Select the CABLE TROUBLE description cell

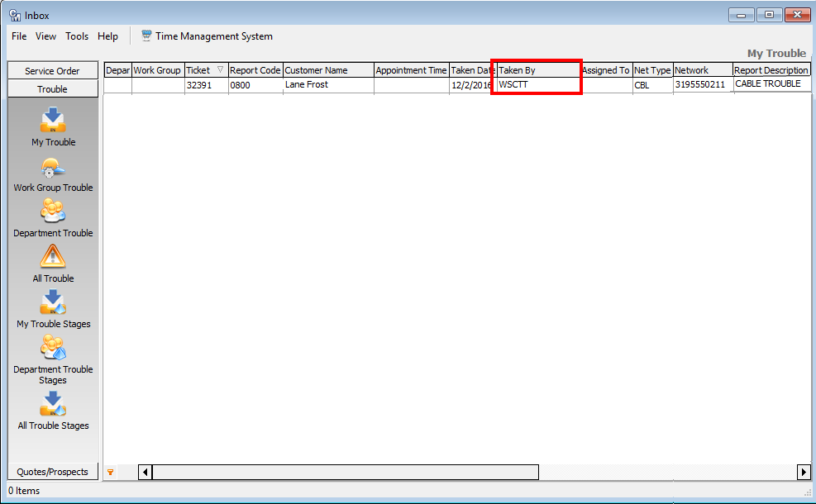coord(771,84)
